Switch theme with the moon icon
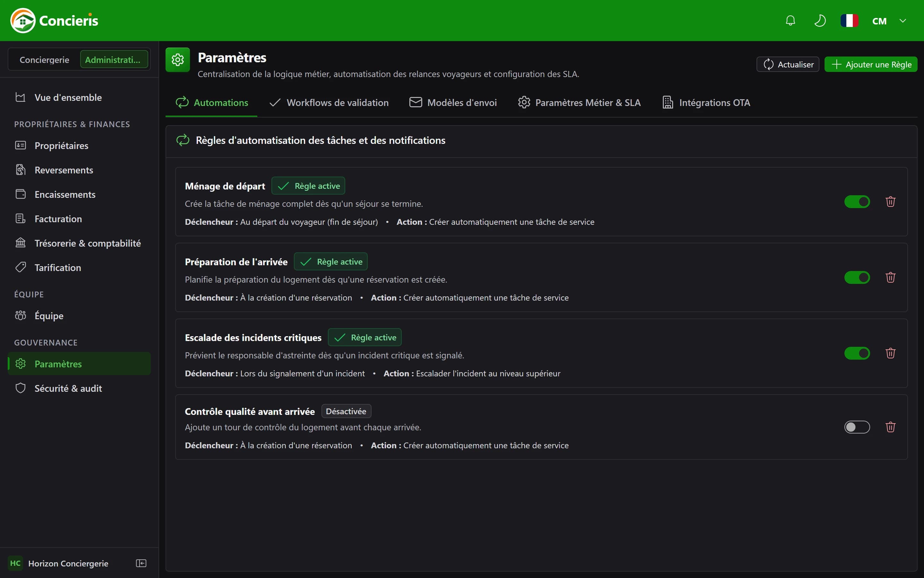Viewport: 924px width, 578px height. coord(820,21)
